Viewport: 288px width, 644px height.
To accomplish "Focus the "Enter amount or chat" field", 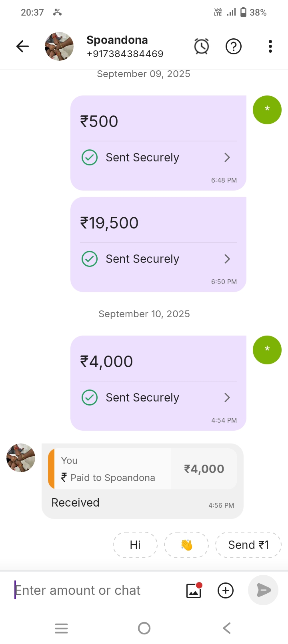I will tap(96, 590).
